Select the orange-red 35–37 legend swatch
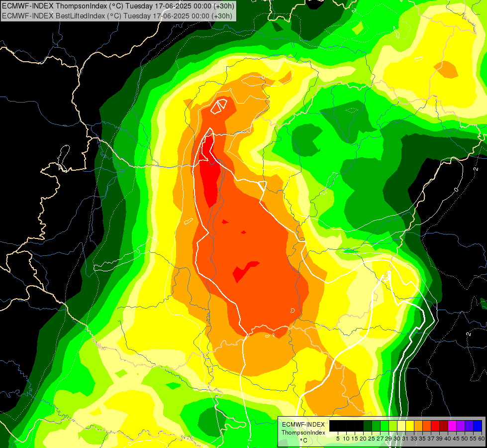This screenshot has width=487, height=448. pos(427,426)
